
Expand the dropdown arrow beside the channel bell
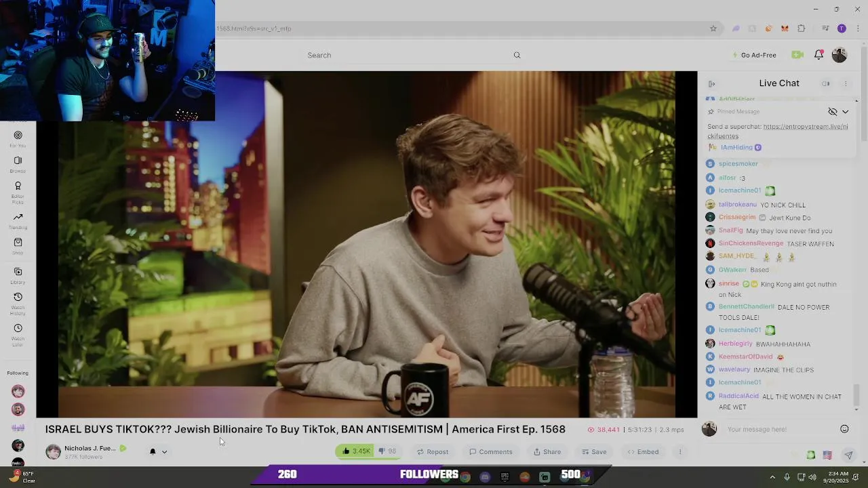click(164, 451)
